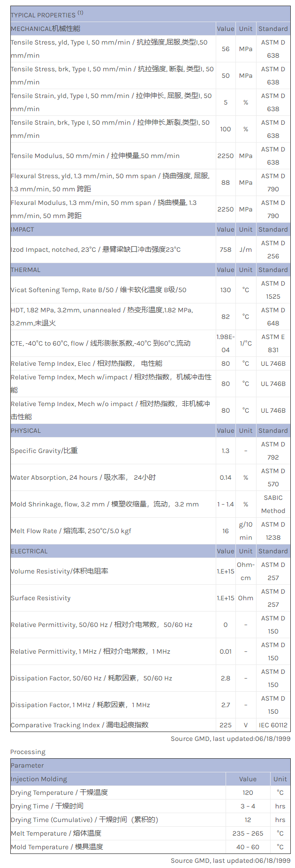The image size is (295, 868).
Task: Select the Tensile Modulus row label
Action: tap(95, 156)
